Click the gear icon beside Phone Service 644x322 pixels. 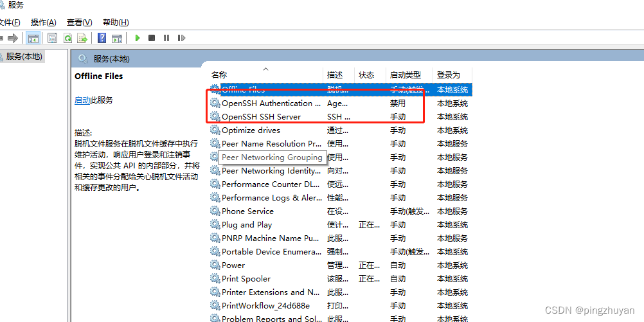pyautogui.click(x=215, y=211)
